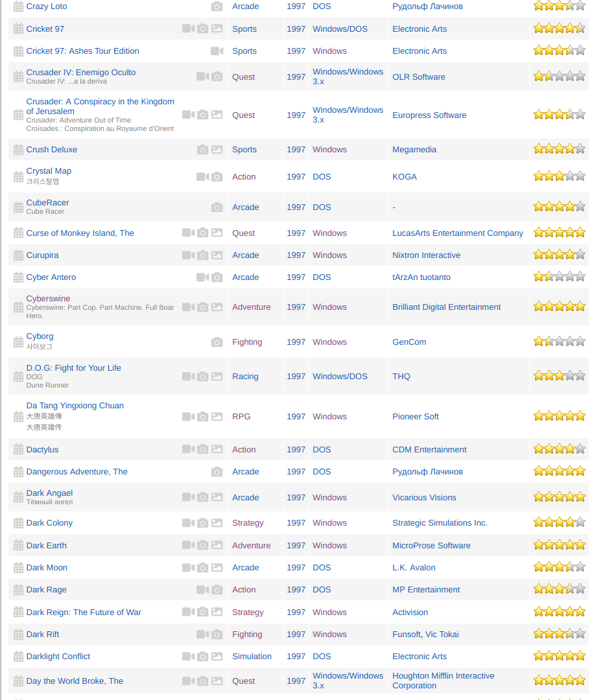Click the calendar icon beside Crush Deluxe

coord(18,150)
